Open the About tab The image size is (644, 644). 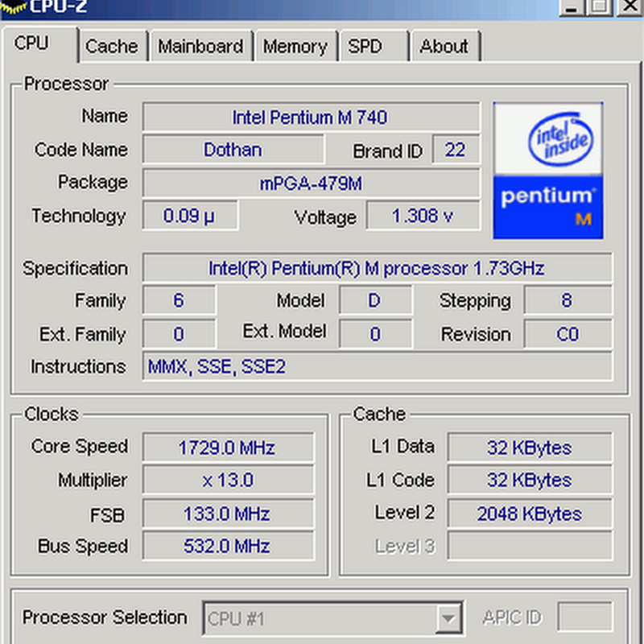(x=446, y=46)
